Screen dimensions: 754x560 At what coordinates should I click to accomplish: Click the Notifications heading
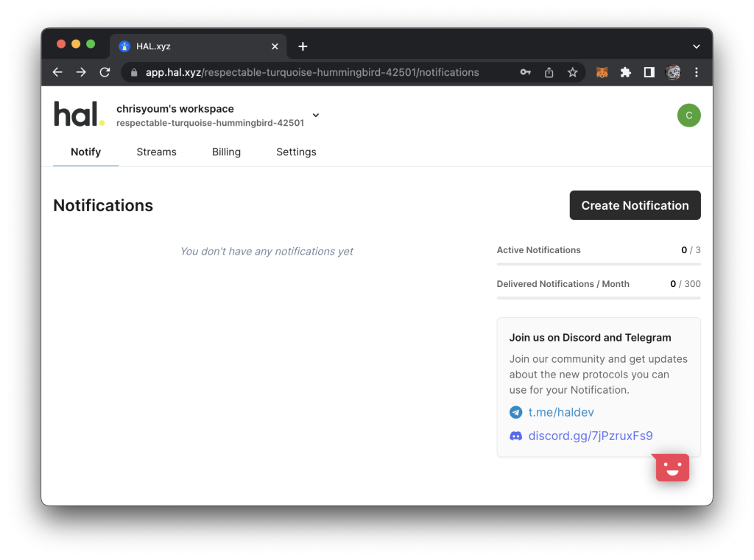103,205
